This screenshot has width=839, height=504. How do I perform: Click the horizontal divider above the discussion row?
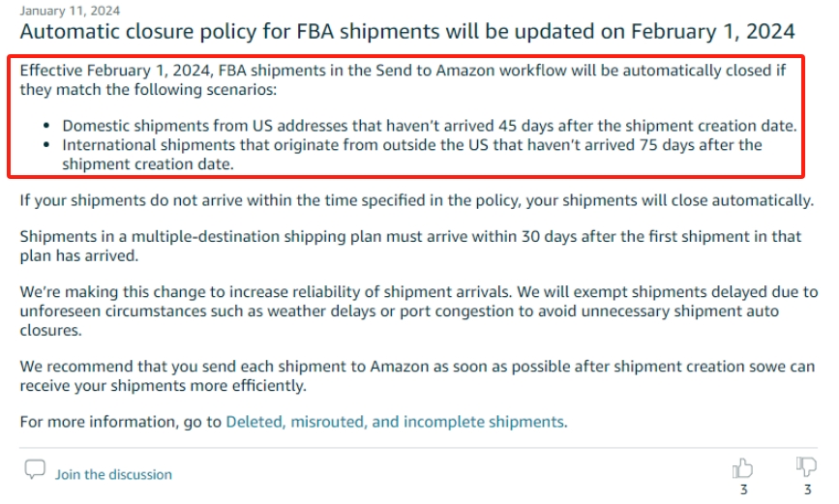(x=418, y=448)
